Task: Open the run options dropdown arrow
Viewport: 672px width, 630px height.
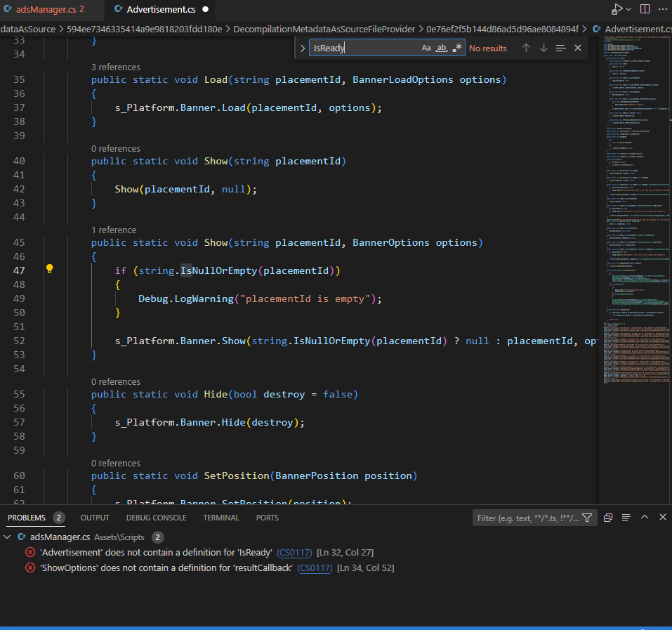Action: point(628,9)
